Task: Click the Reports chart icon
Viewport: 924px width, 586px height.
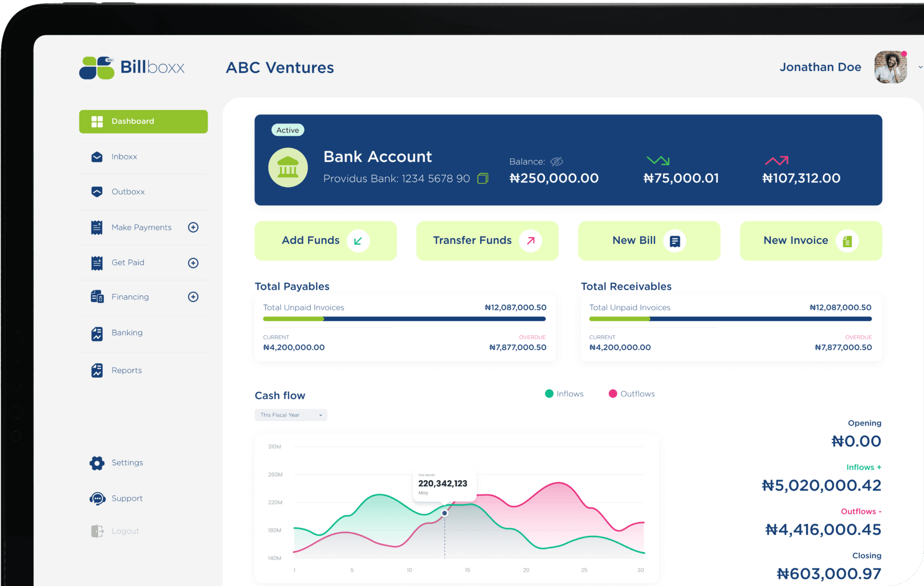Action: pos(97,370)
